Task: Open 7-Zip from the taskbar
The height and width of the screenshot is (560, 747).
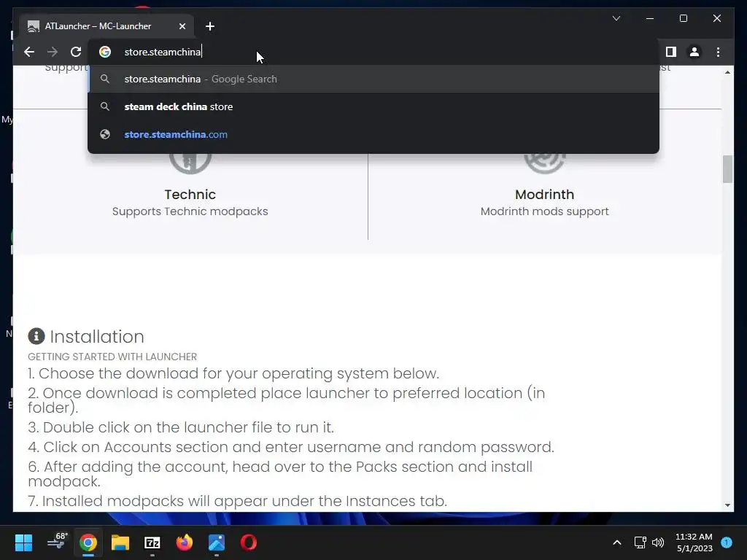Action: tap(152, 542)
